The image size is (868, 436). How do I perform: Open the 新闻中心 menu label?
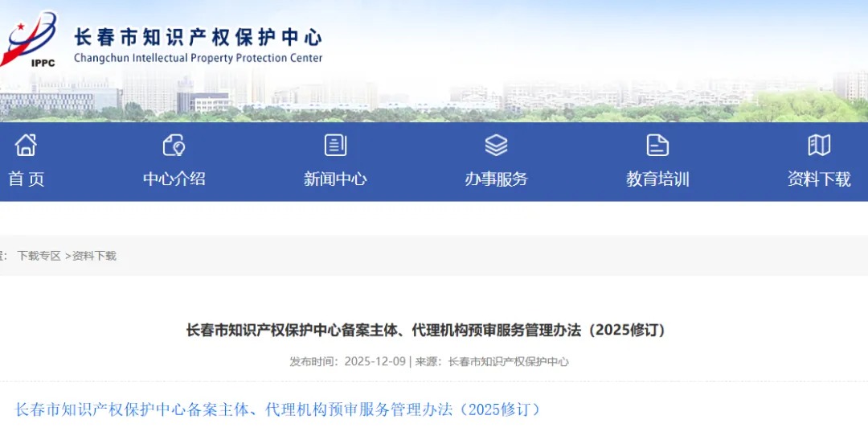tap(335, 179)
